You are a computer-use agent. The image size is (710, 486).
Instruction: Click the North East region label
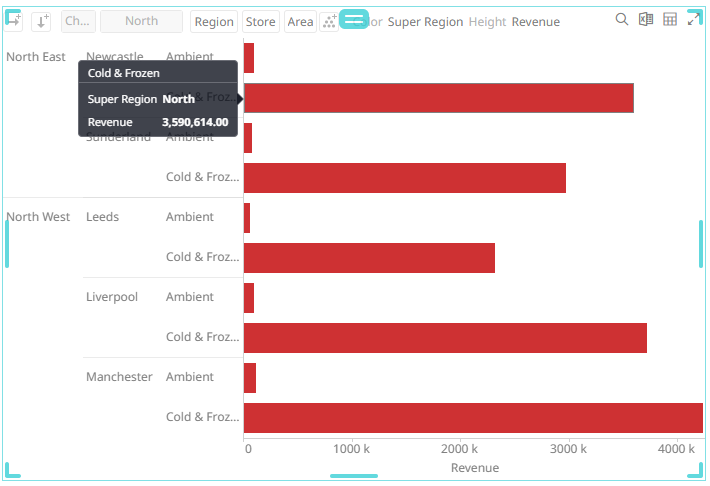pyautogui.click(x=36, y=57)
